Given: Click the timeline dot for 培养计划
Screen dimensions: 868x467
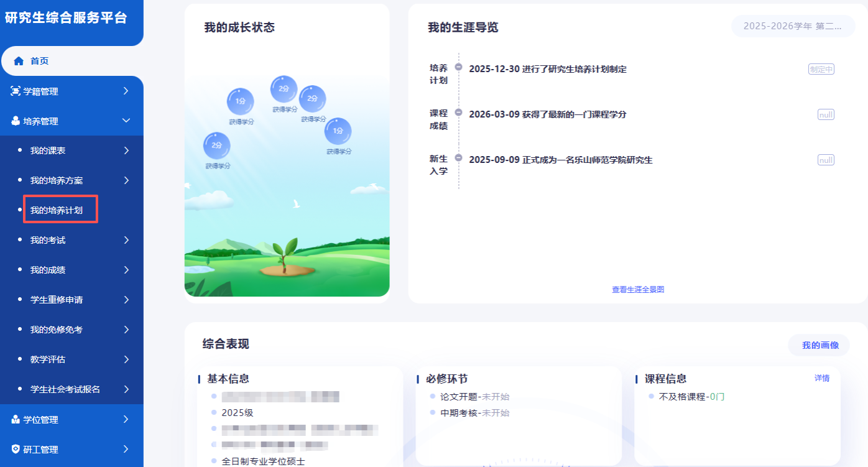Looking at the screenshot, I should click(459, 67).
